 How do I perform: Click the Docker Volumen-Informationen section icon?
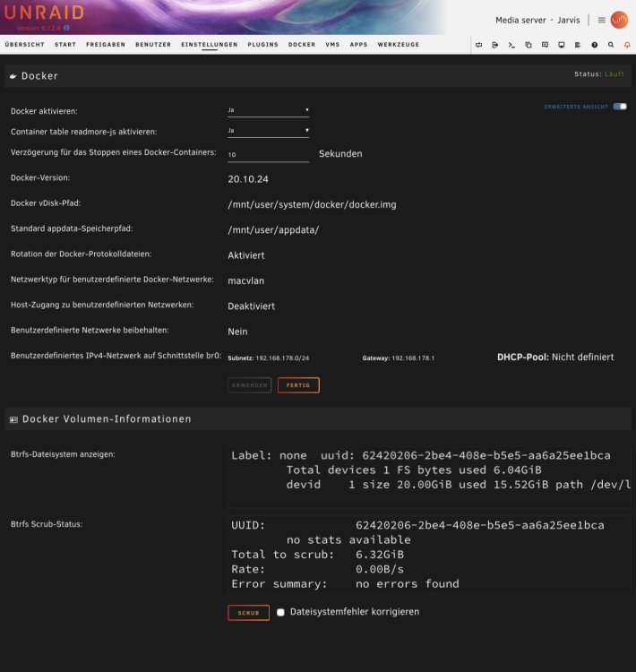click(13, 419)
